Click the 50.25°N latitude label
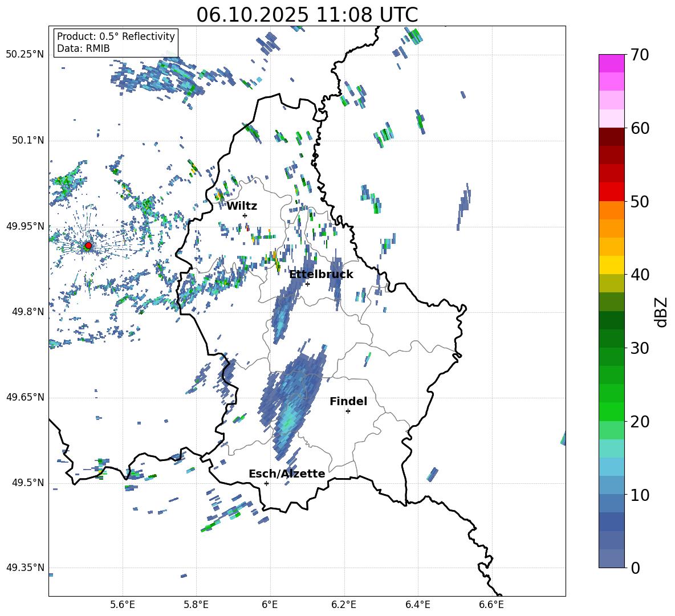 point(25,55)
